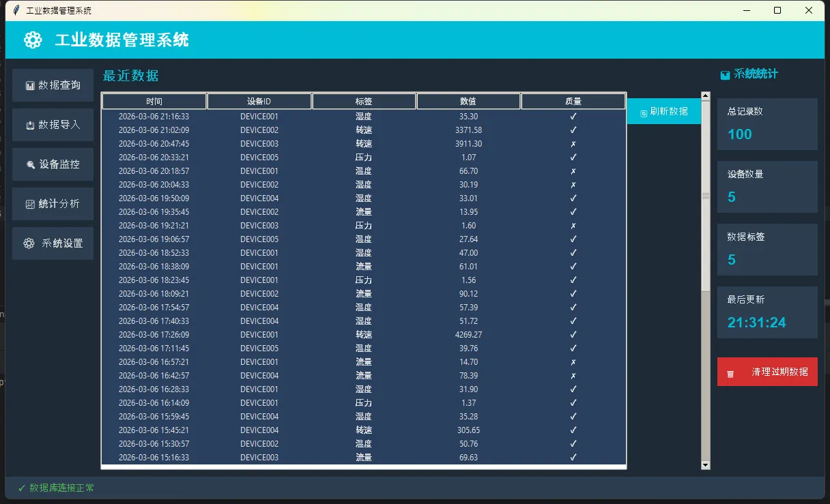The height and width of the screenshot is (504, 830).
Task: Click the gear icon beside the app title
Action: pyautogui.click(x=33, y=40)
